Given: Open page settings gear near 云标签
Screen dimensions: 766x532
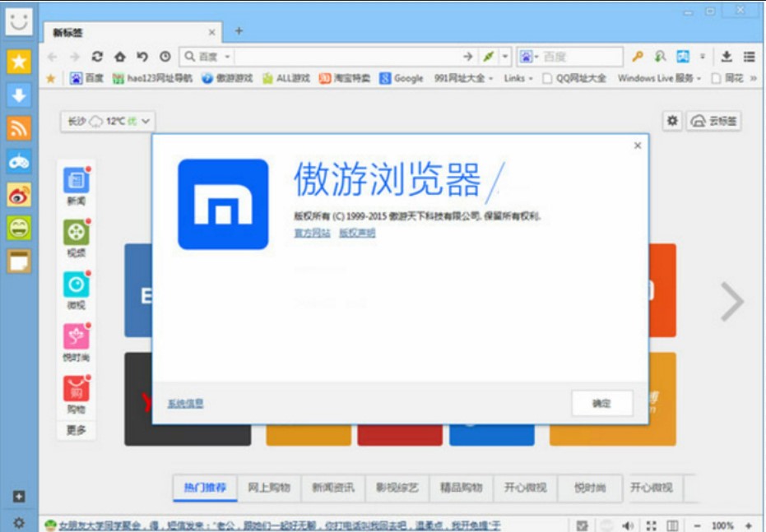Looking at the screenshot, I should pyautogui.click(x=672, y=121).
